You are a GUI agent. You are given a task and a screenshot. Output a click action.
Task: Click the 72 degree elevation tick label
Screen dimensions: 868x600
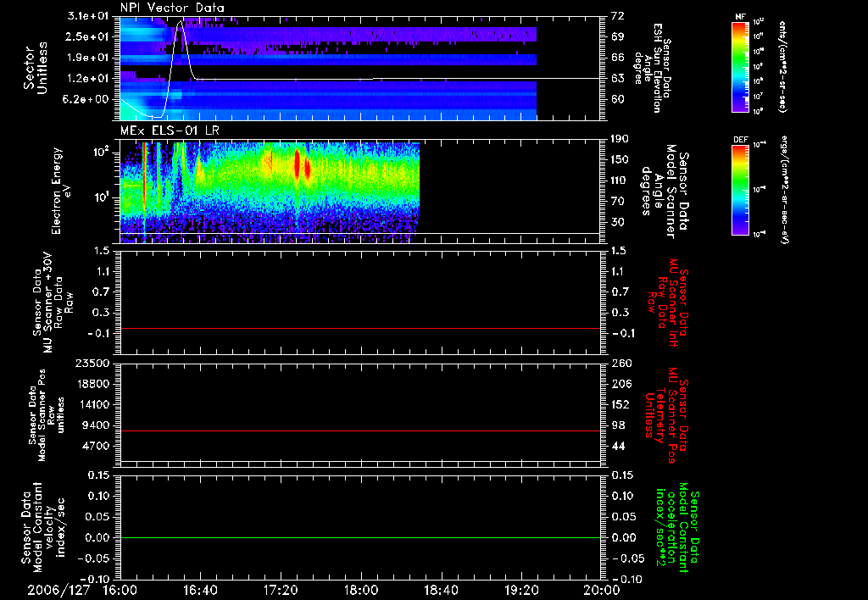click(x=617, y=16)
